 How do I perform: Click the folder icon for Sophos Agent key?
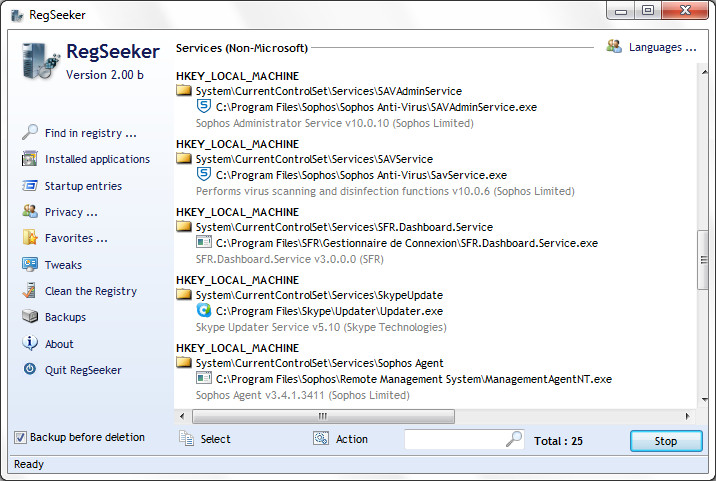(x=184, y=362)
